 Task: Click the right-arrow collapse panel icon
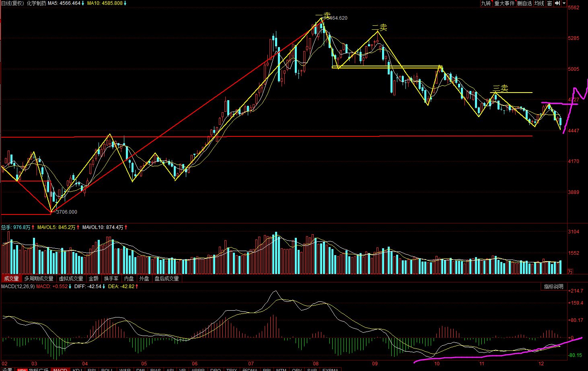click(557, 3)
